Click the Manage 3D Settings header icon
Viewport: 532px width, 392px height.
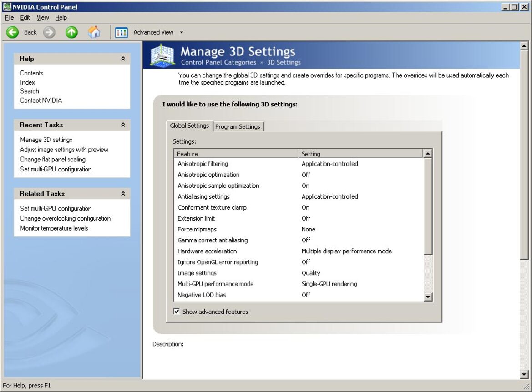162,55
